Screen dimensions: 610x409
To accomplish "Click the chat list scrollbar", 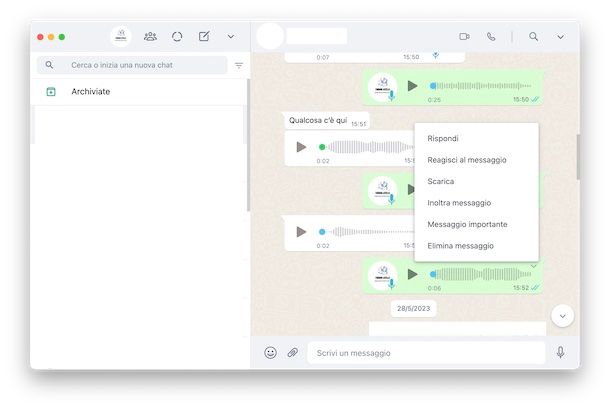I will point(248,145).
